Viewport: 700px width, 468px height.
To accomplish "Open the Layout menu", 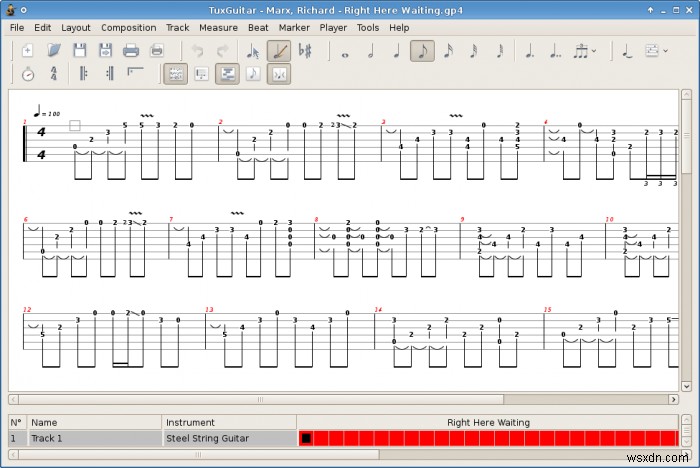I will pyautogui.click(x=75, y=28).
